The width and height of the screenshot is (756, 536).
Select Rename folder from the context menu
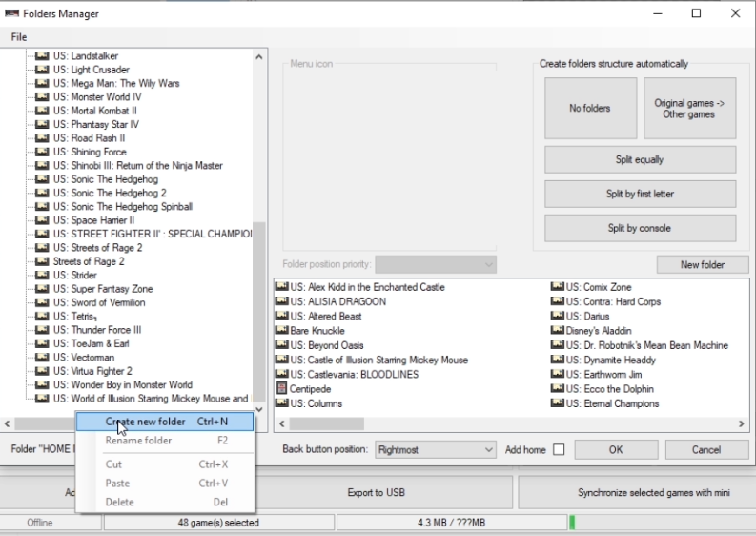(165, 441)
